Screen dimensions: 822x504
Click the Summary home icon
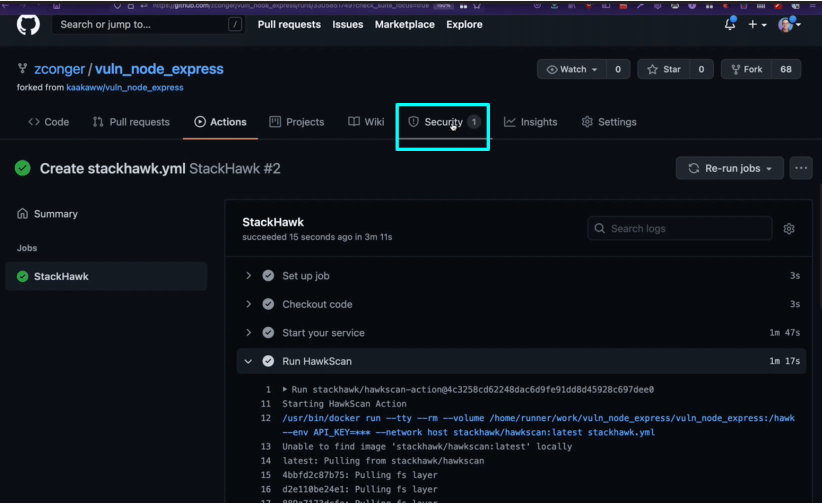pos(22,214)
